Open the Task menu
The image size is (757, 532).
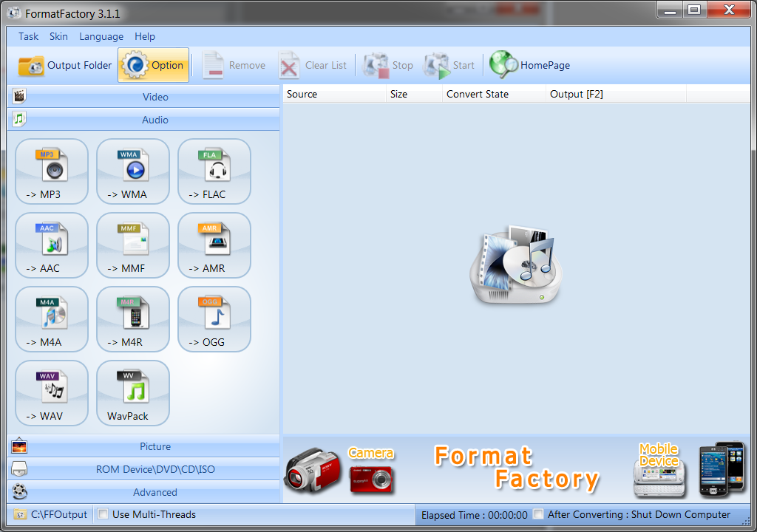[28, 36]
